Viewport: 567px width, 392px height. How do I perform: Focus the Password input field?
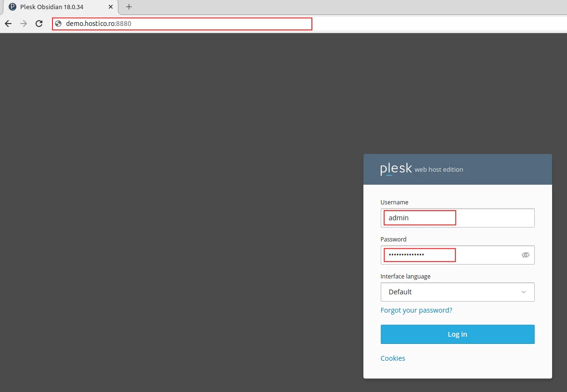(x=419, y=255)
